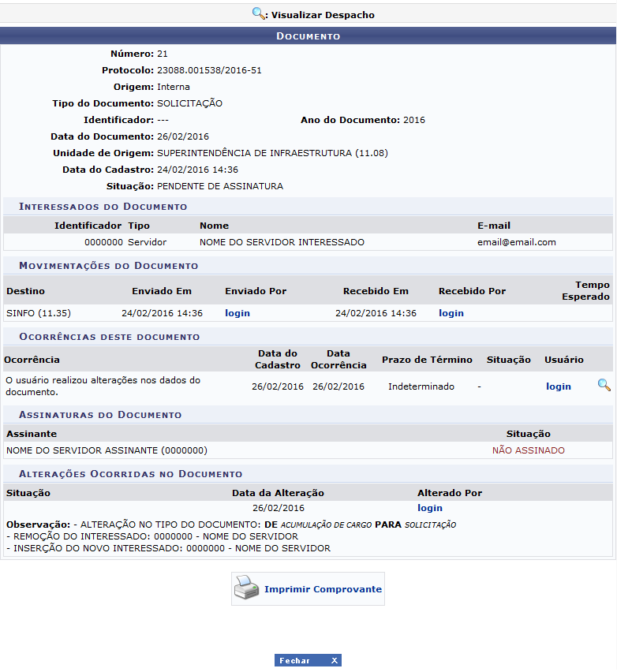Click the Interessados do Documento section header
617x672 pixels.
coord(103,207)
